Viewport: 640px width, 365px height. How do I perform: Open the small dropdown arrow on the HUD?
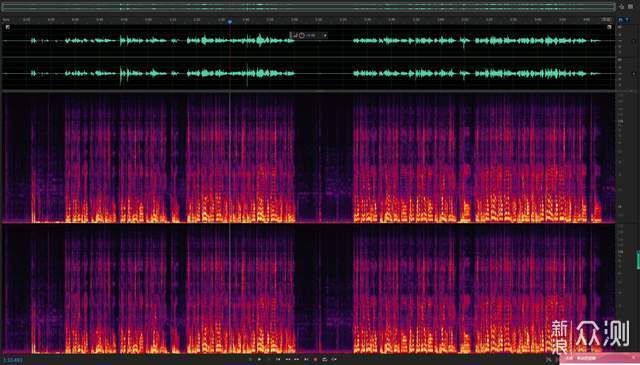pyautogui.click(x=325, y=36)
